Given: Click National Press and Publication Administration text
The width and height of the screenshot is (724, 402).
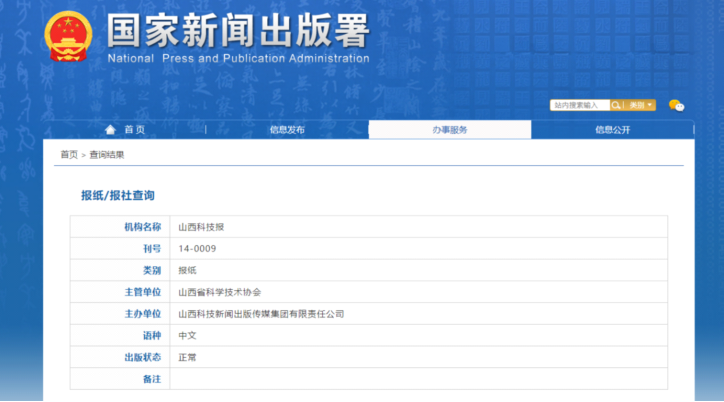Looking at the screenshot, I should [238, 59].
